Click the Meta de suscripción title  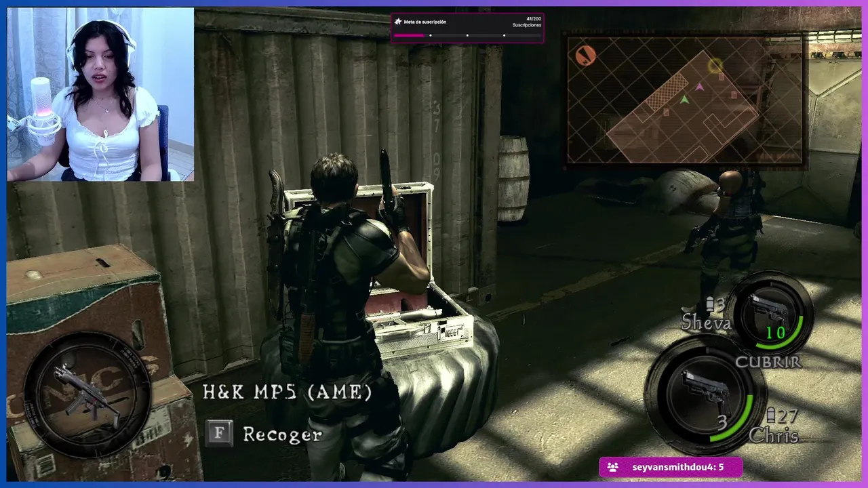pyautogui.click(x=425, y=22)
